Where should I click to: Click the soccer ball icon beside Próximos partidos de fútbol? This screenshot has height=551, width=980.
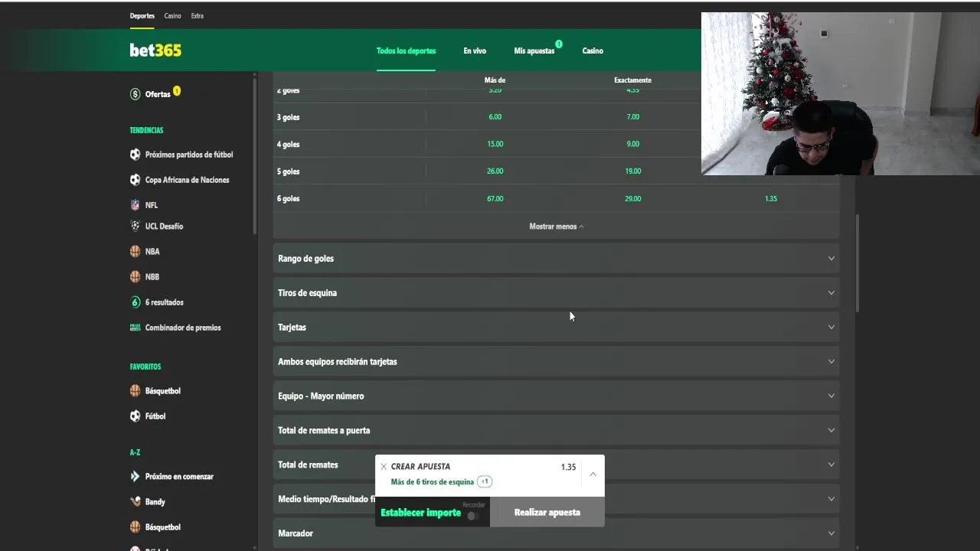136,155
